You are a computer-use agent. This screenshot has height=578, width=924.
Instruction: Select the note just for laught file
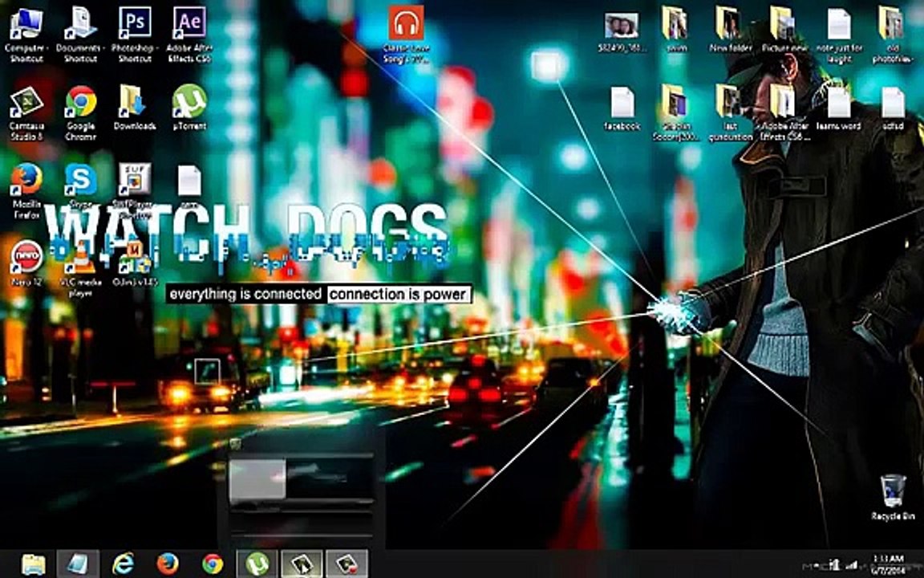(838, 35)
